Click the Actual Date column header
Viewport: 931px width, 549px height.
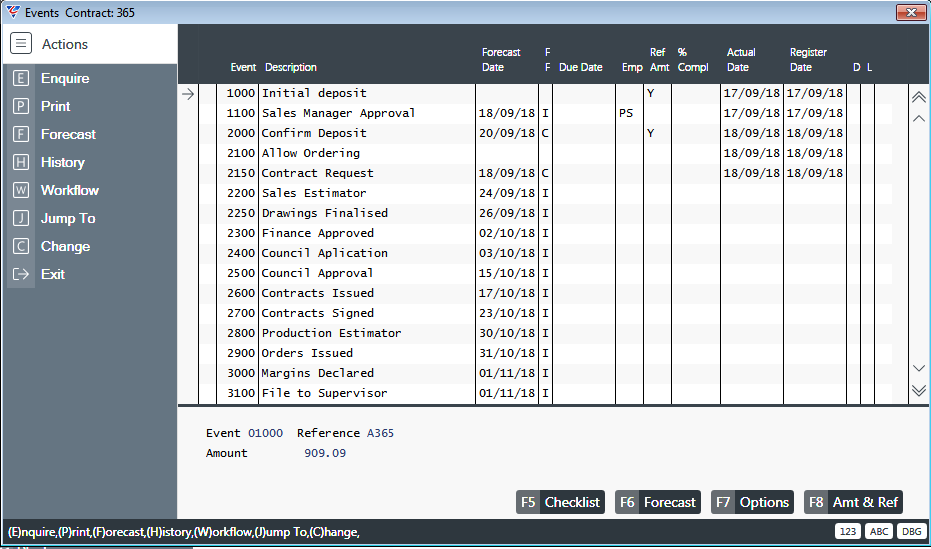tap(741, 60)
